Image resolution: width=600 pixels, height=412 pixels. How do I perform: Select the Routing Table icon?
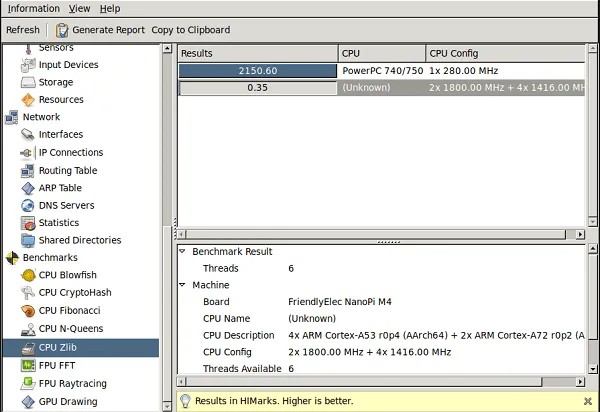[x=28, y=171]
